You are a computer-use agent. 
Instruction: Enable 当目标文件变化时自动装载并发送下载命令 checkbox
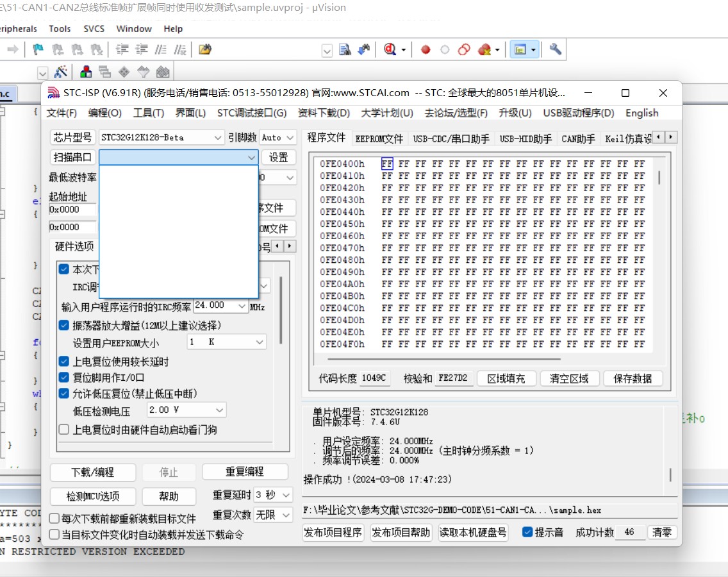pos(54,534)
